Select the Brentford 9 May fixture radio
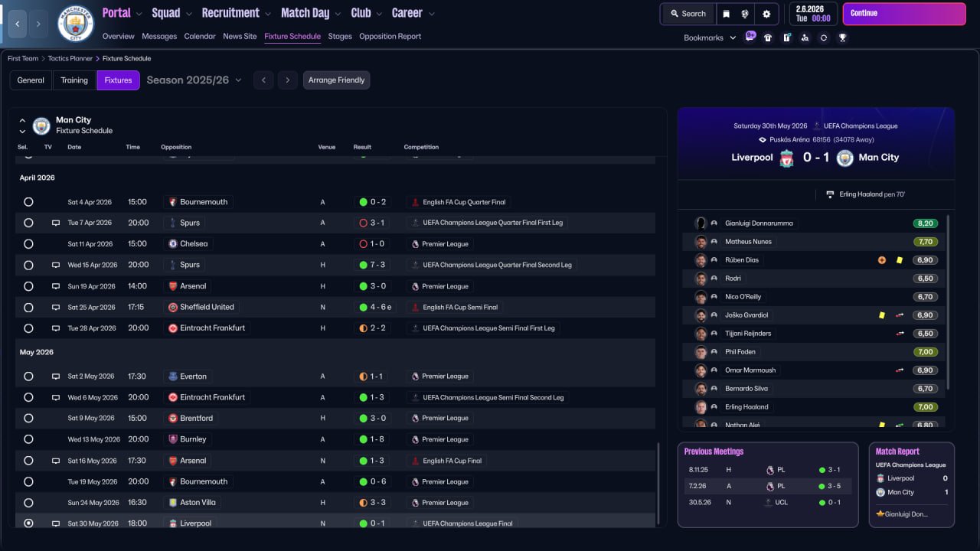This screenshot has width=980, height=551. pos(28,419)
